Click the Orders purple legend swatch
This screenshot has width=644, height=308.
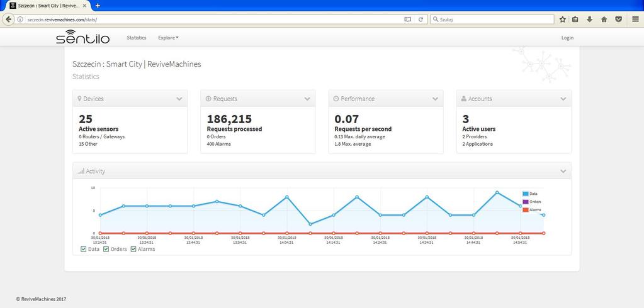point(525,202)
